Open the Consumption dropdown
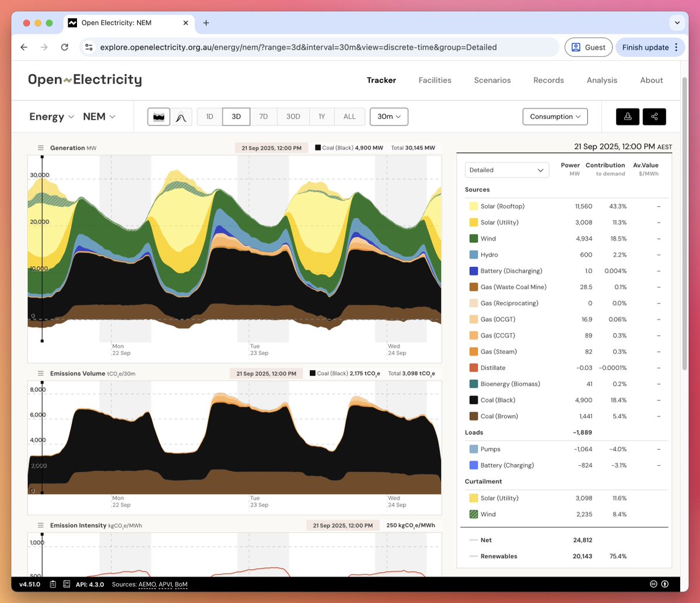 [555, 117]
